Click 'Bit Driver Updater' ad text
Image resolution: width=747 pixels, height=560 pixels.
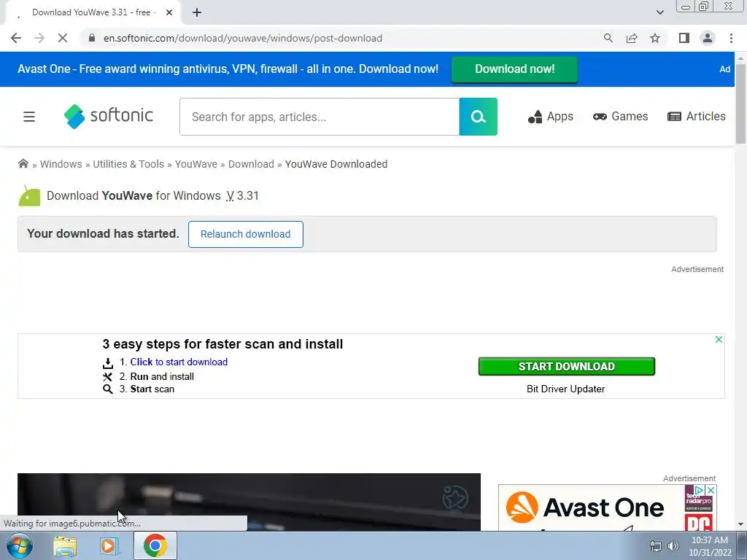click(x=565, y=389)
